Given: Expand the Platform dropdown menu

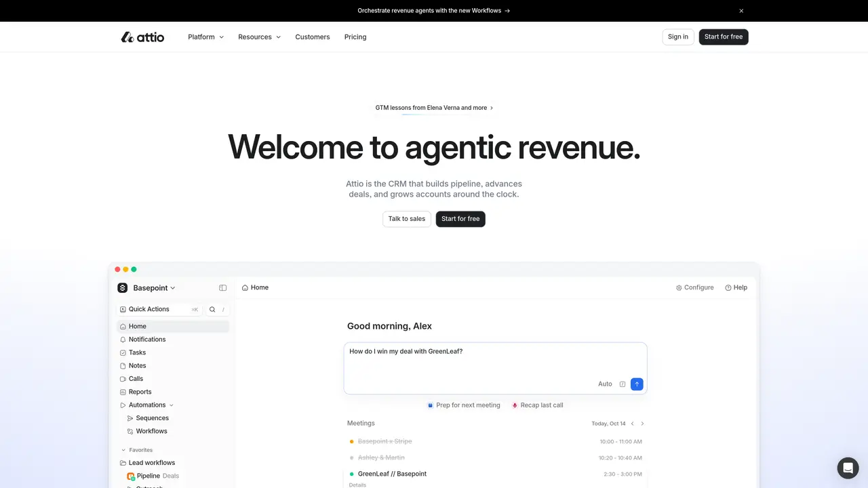Looking at the screenshot, I should pyautogui.click(x=205, y=37).
